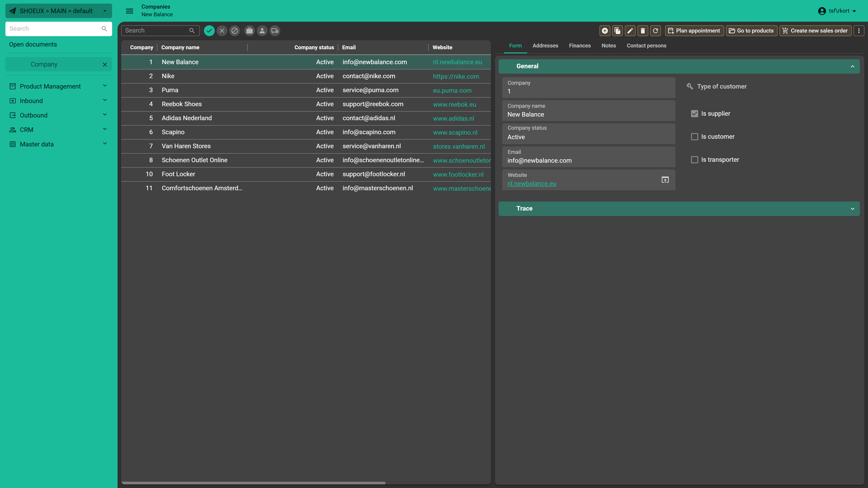The height and width of the screenshot is (488, 868).
Task: Copy the selected company record
Action: (x=617, y=31)
